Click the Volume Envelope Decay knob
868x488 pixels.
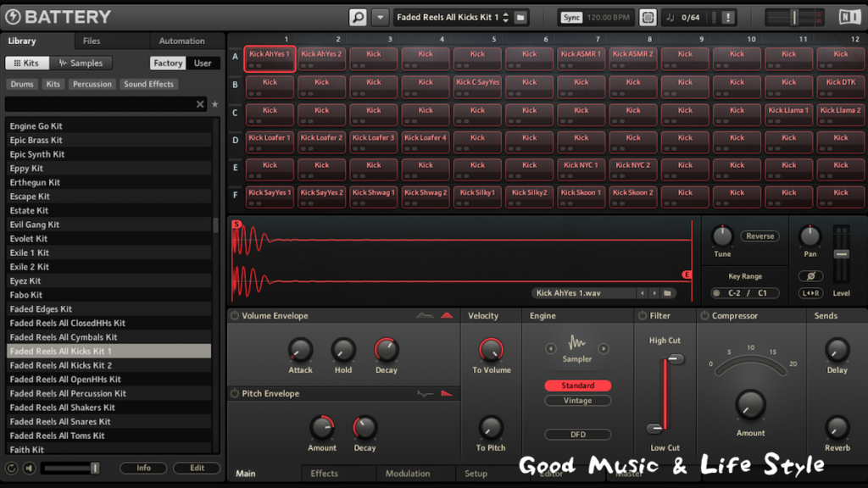[x=386, y=350]
